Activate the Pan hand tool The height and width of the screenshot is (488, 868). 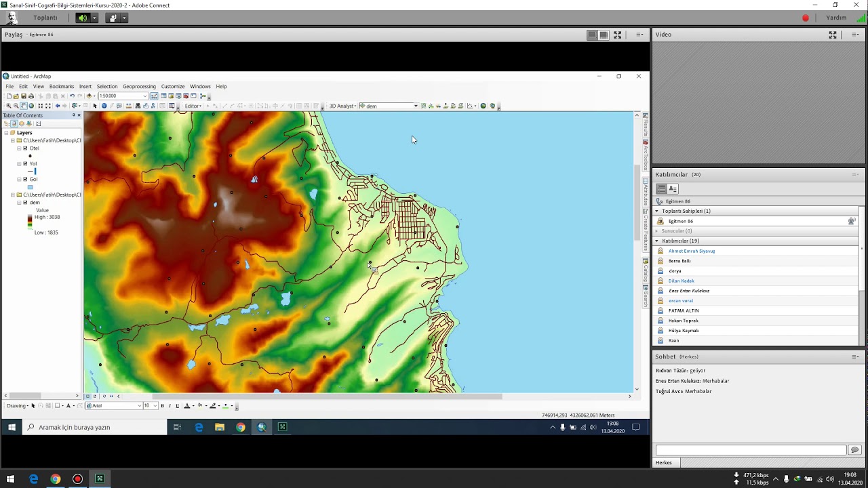(x=24, y=106)
